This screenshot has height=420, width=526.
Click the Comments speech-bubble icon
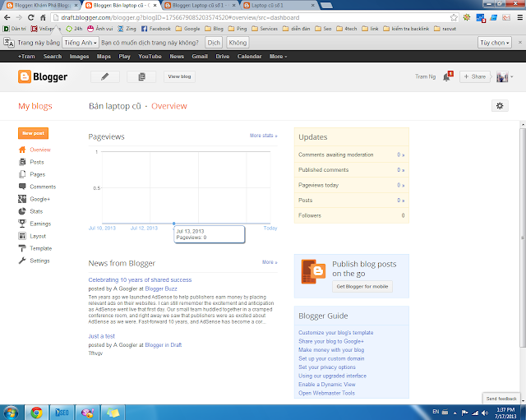coord(22,187)
